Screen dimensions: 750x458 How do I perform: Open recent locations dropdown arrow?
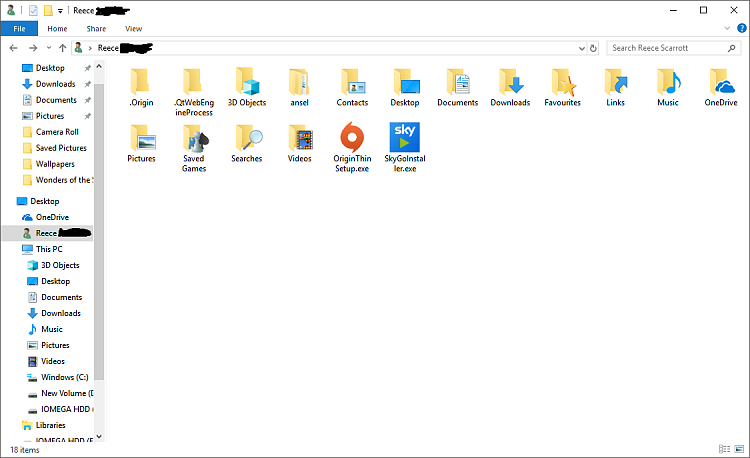(x=49, y=48)
